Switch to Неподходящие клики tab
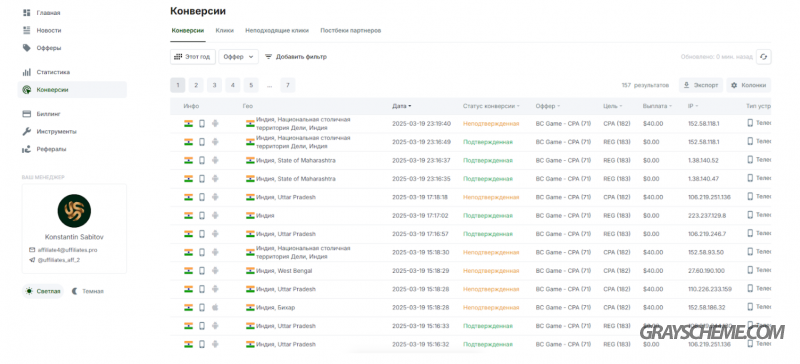The height and width of the screenshot is (364, 800). point(277,31)
